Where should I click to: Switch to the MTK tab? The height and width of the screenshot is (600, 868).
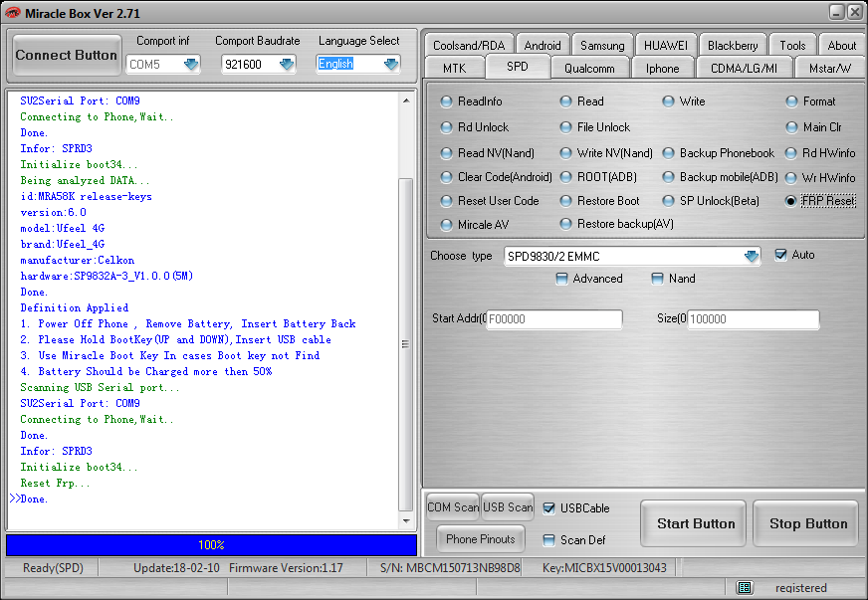455,68
